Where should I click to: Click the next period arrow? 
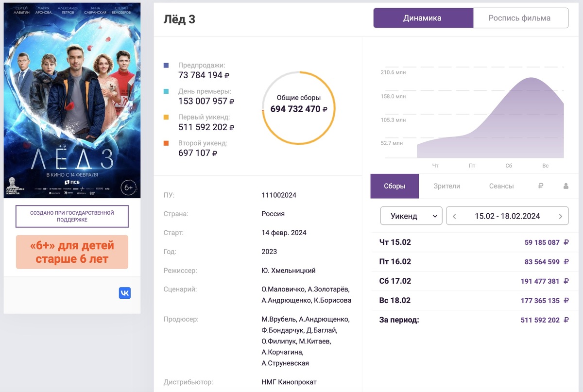[x=560, y=216]
